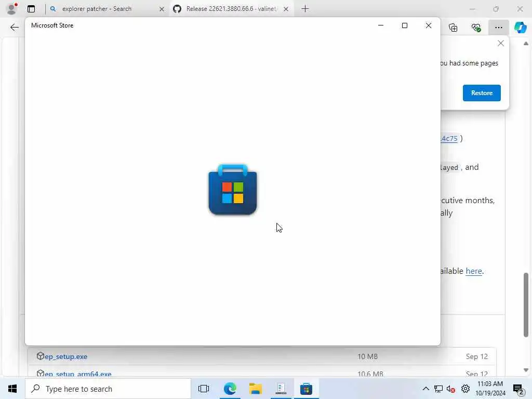532x399 pixels.
Task: Open the Windows Start menu
Action: (x=12, y=389)
